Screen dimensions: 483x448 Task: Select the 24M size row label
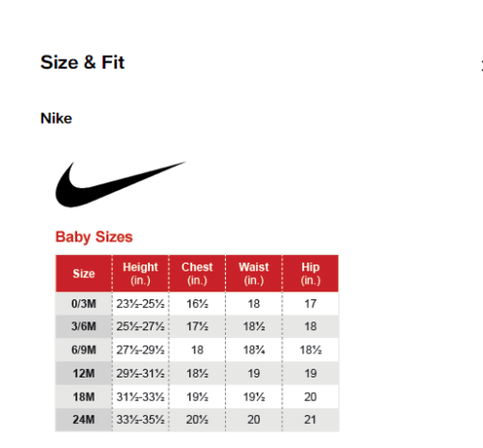pos(84,420)
